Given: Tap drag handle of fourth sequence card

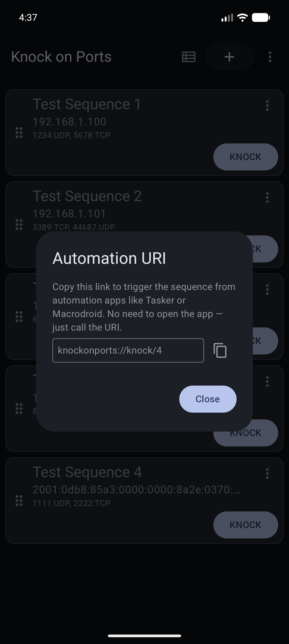Looking at the screenshot, I should pos(19,409).
